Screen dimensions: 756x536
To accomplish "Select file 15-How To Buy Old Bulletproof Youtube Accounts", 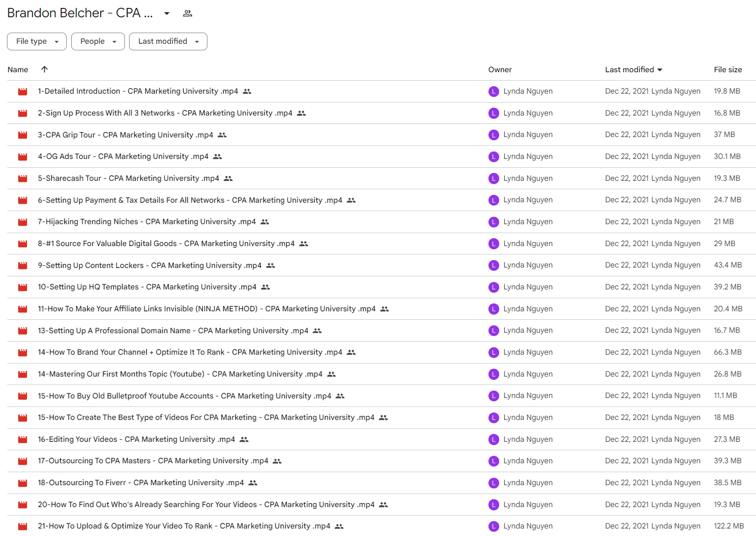I will point(185,396).
